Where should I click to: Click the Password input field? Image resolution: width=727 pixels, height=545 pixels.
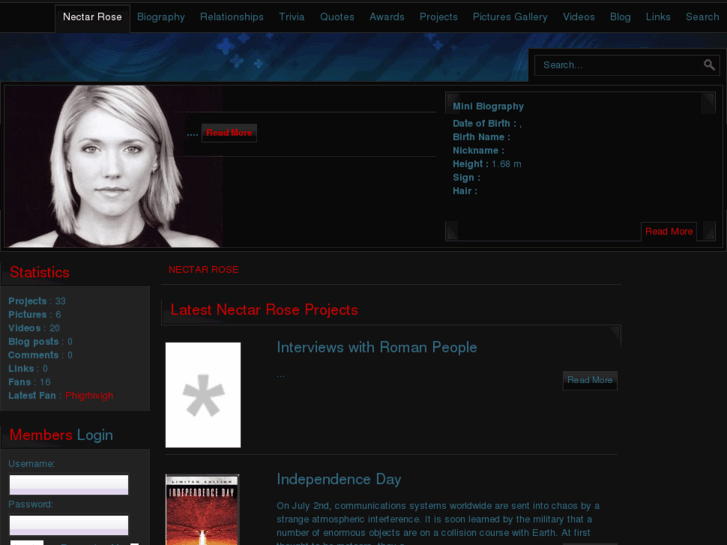69,525
